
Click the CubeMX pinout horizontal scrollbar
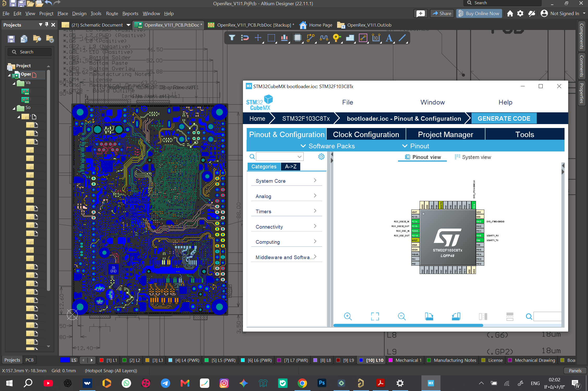(408, 325)
